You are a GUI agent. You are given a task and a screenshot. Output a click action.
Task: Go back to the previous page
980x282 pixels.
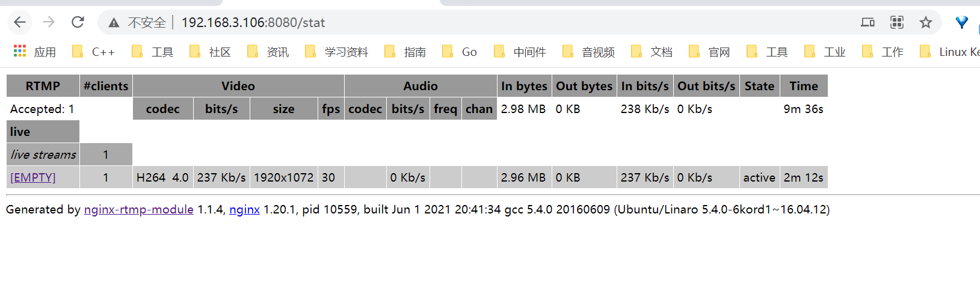pyautogui.click(x=20, y=22)
